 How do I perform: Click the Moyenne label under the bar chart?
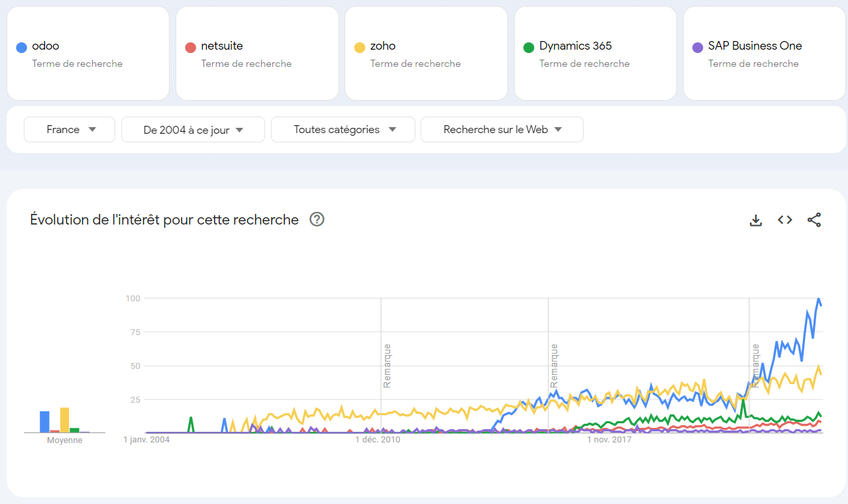[65, 440]
